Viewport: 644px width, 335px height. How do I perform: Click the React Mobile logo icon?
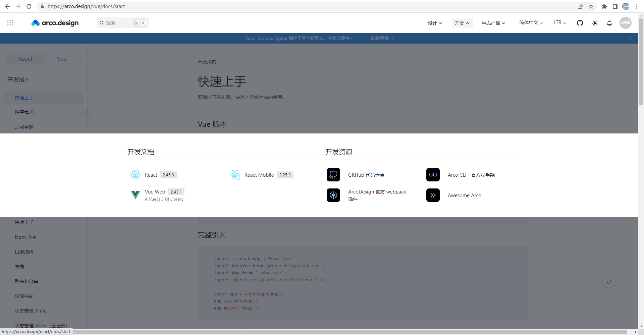click(235, 175)
